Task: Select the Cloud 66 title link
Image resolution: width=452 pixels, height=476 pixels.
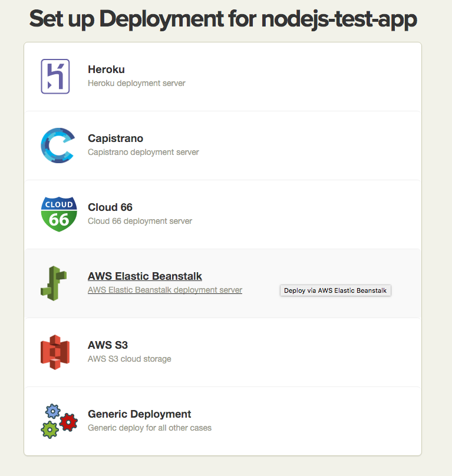Action: click(110, 207)
